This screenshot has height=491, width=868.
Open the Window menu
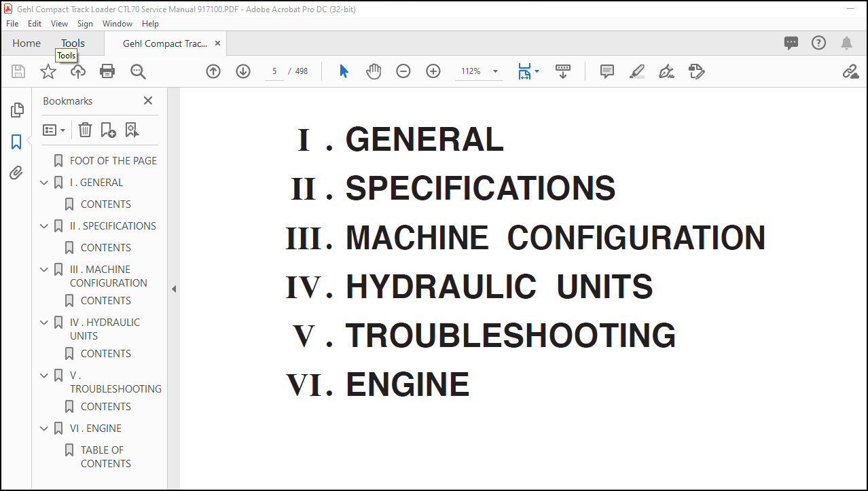click(117, 23)
